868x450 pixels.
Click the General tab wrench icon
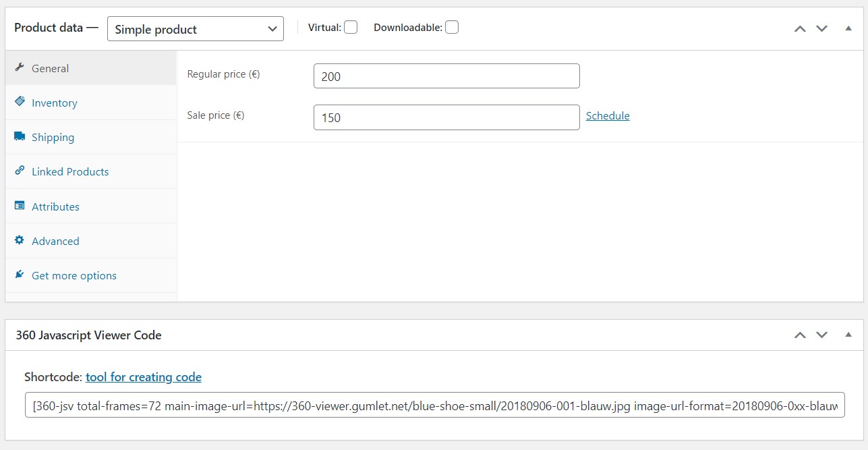pos(20,67)
